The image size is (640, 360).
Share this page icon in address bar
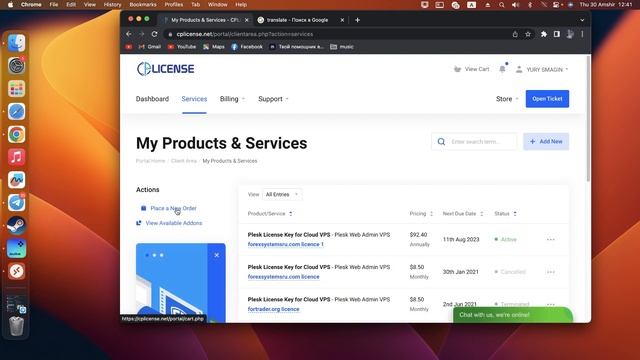coord(515,34)
